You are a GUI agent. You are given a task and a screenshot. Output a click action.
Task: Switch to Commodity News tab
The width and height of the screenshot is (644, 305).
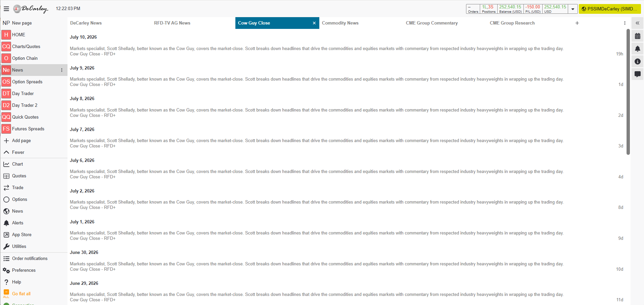tap(361, 23)
